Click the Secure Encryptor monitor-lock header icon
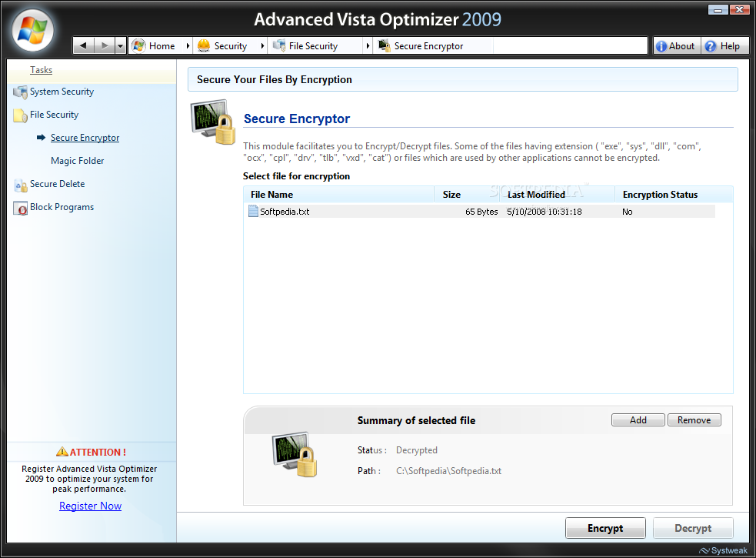756x558 pixels. [x=213, y=122]
